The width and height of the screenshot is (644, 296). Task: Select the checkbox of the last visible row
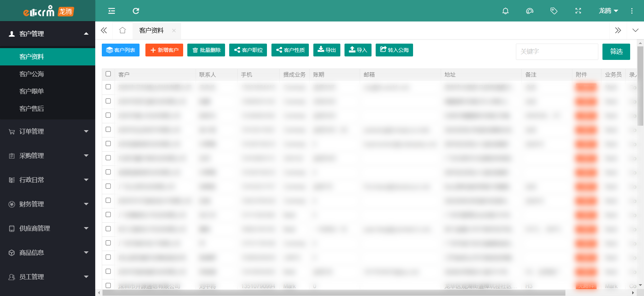[x=108, y=286]
